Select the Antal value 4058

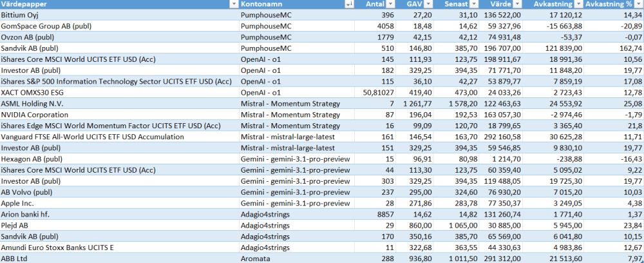tap(375, 26)
